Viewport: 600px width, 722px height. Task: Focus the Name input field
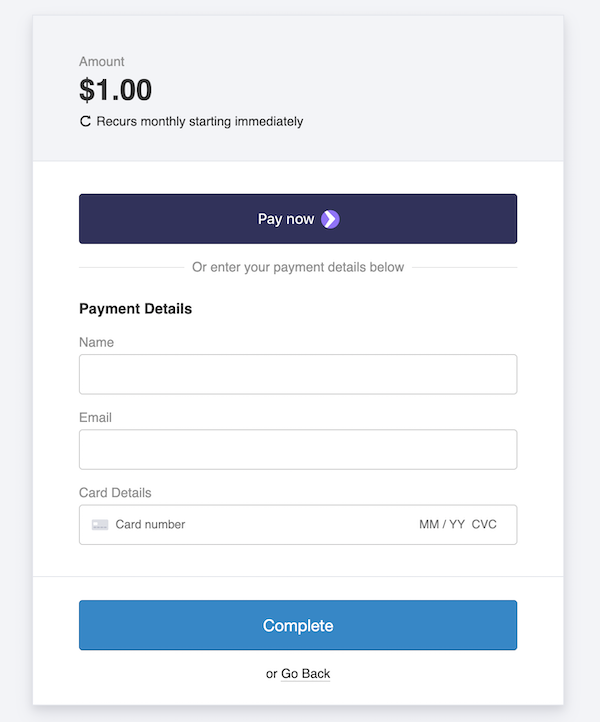(298, 374)
